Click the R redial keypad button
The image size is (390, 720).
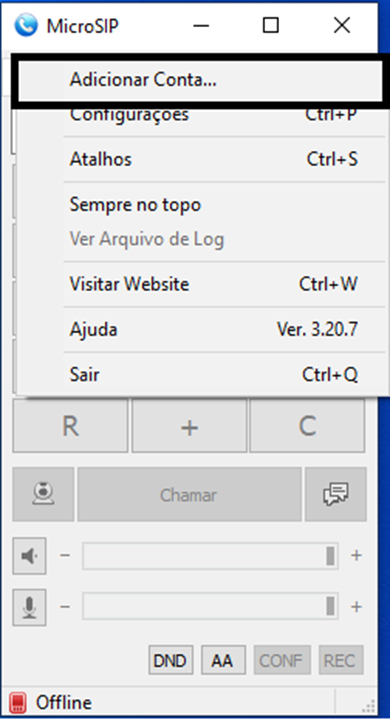tap(70, 426)
